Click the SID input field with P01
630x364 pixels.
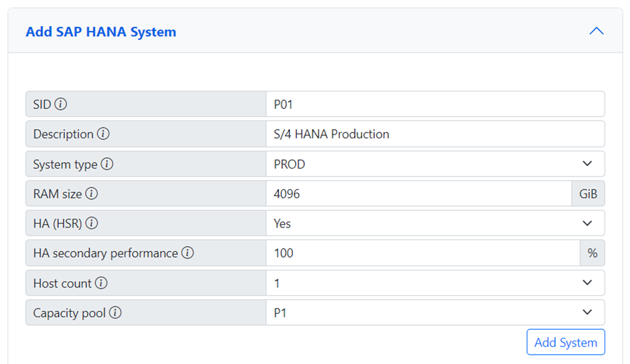coord(435,104)
